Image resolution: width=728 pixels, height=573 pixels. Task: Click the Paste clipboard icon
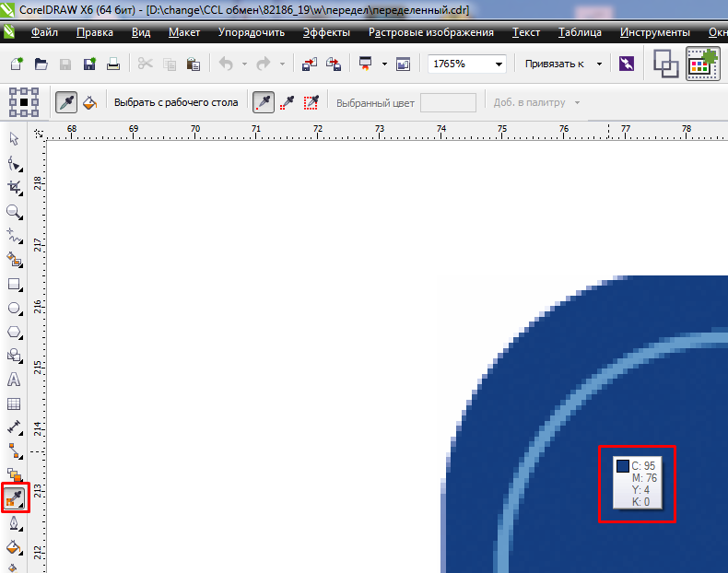[194, 64]
